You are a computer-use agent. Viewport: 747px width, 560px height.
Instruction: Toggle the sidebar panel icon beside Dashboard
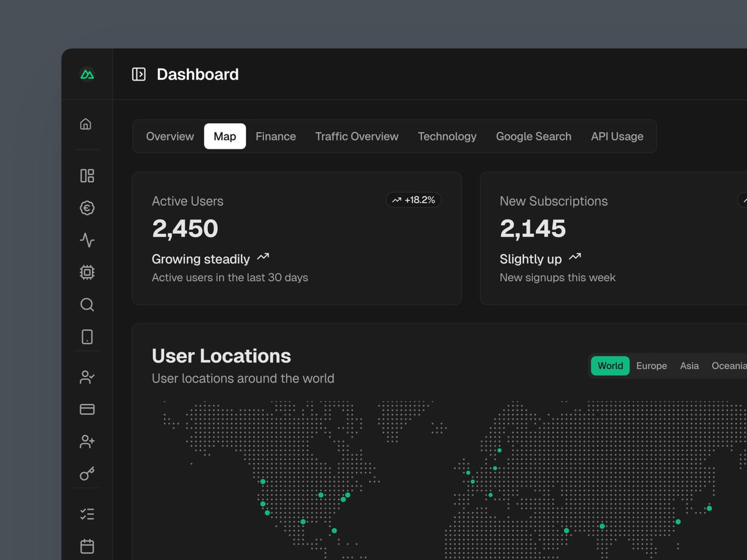(139, 75)
